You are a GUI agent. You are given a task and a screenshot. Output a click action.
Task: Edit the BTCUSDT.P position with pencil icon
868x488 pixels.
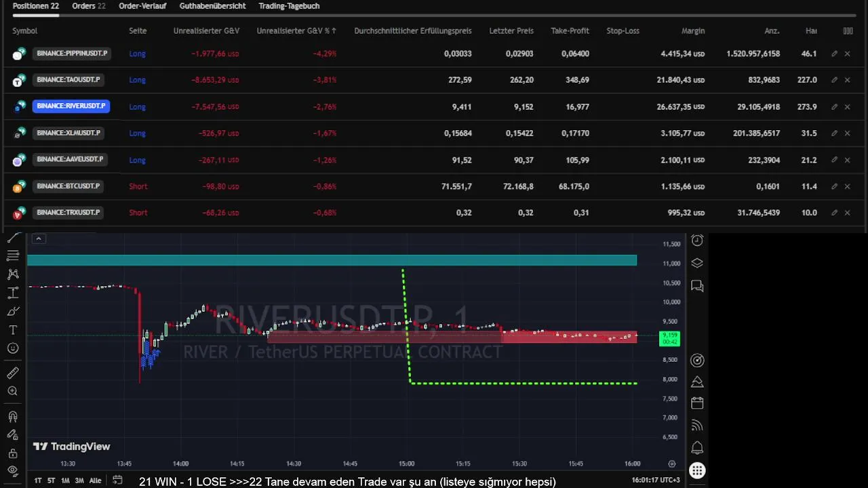click(x=835, y=186)
